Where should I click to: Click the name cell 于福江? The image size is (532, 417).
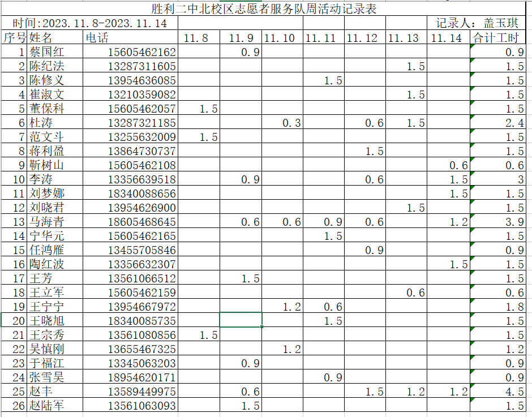click(55, 363)
